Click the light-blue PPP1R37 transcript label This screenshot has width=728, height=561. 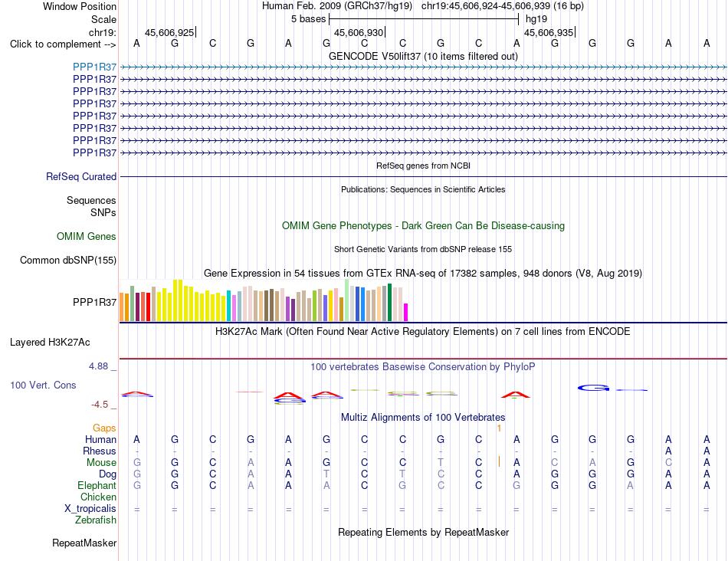94,67
